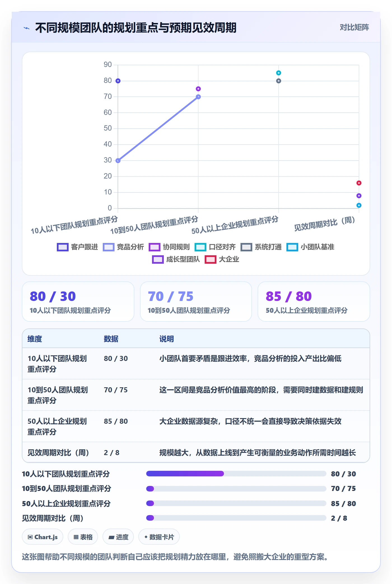The width and height of the screenshot is (392, 584).
Task: Click the title 不同规模团队的规划重点与预期见效周期
Action: (x=136, y=28)
